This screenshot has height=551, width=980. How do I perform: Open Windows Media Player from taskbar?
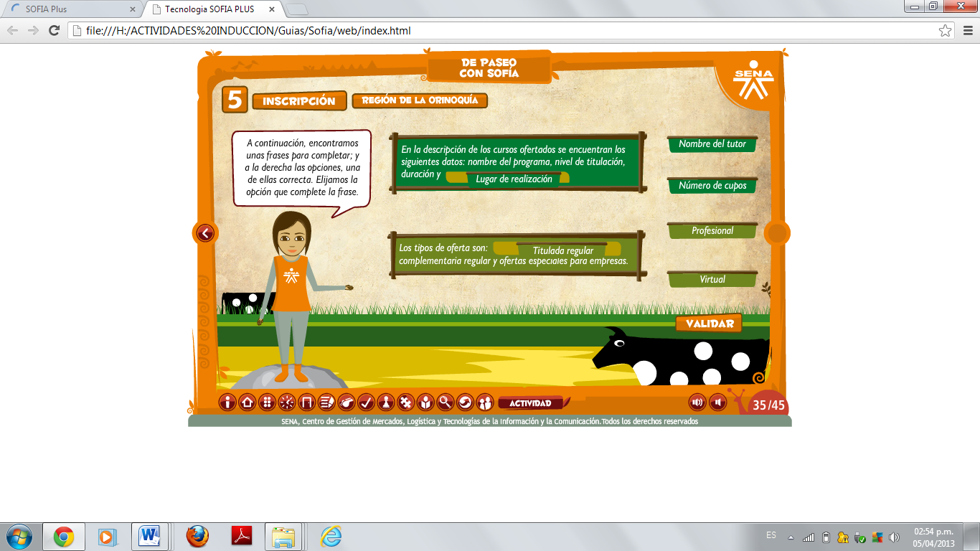point(107,537)
